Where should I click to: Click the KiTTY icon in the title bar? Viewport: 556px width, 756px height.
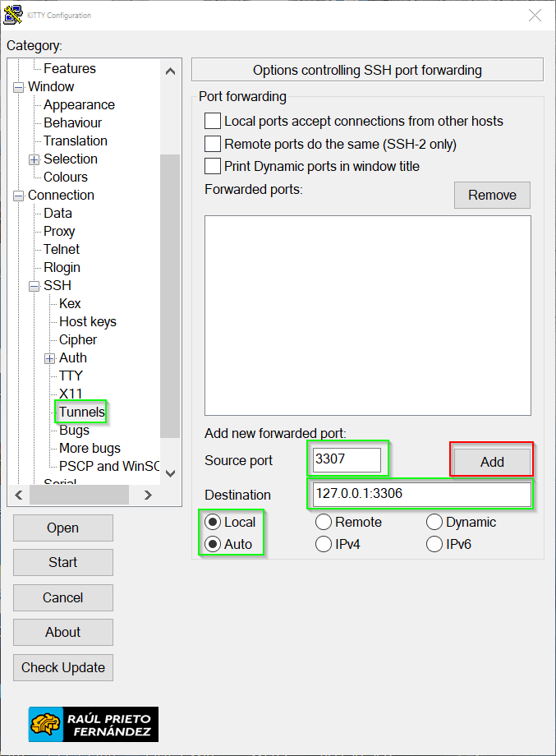coord(12,15)
